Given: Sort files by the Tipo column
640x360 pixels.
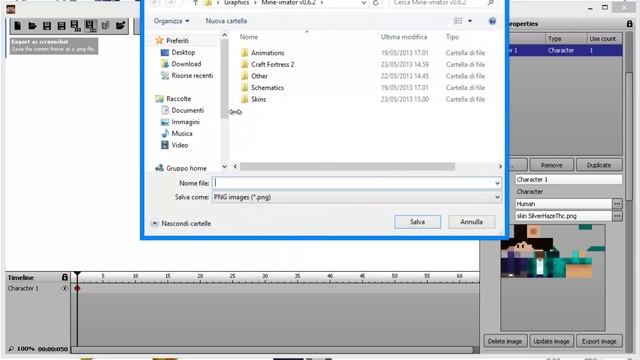Looking at the screenshot, I should tap(452, 37).
